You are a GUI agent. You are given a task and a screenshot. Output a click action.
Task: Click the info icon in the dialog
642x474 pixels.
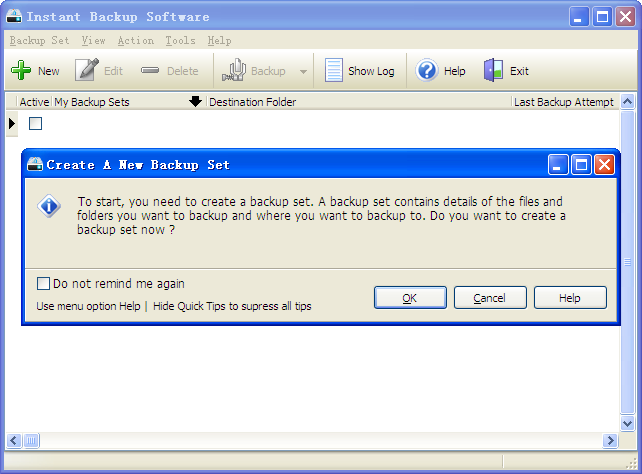coord(49,206)
